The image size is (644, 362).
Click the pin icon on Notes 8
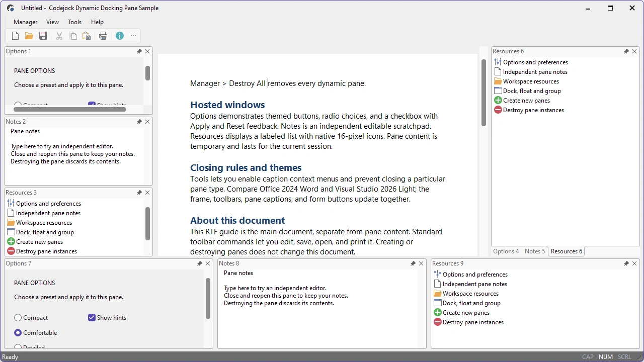pyautogui.click(x=413, y=263)
